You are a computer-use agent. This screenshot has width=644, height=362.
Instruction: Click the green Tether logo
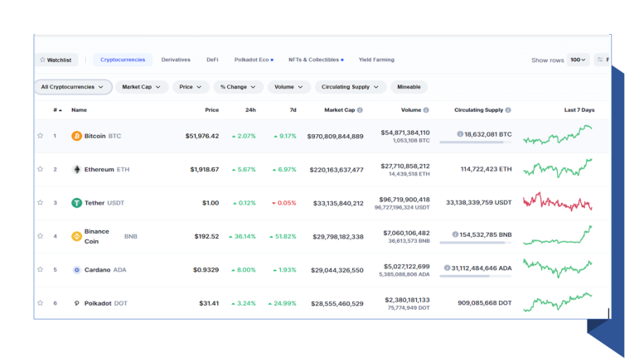coord(76,203)
